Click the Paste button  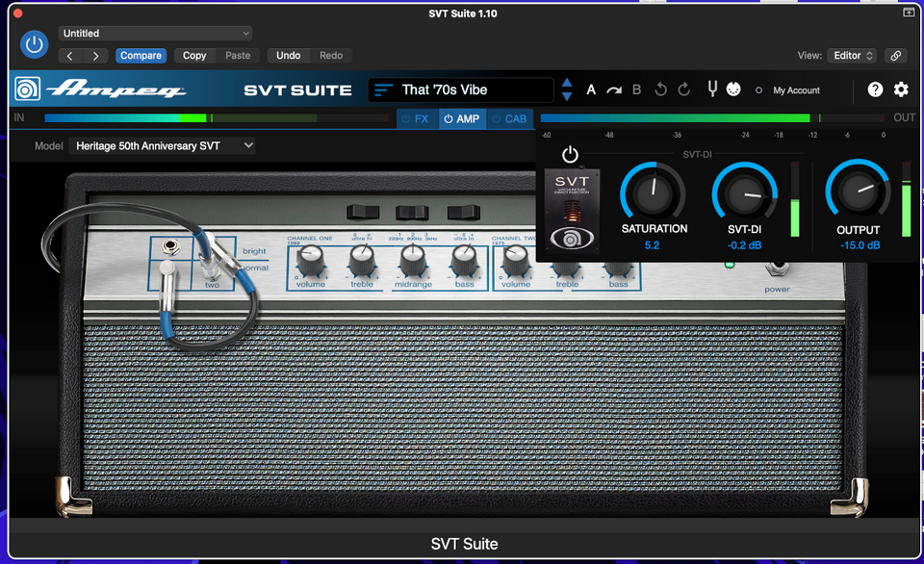point(238,56)
